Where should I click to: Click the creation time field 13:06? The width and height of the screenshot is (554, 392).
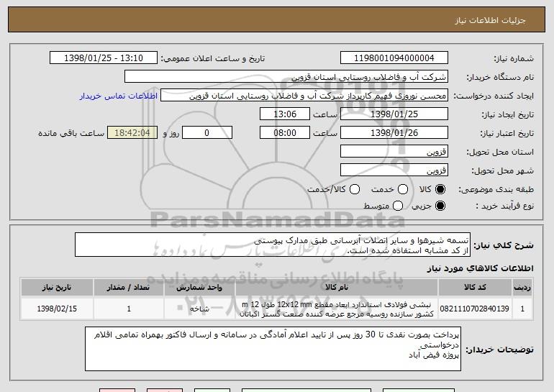click(285, 114)
